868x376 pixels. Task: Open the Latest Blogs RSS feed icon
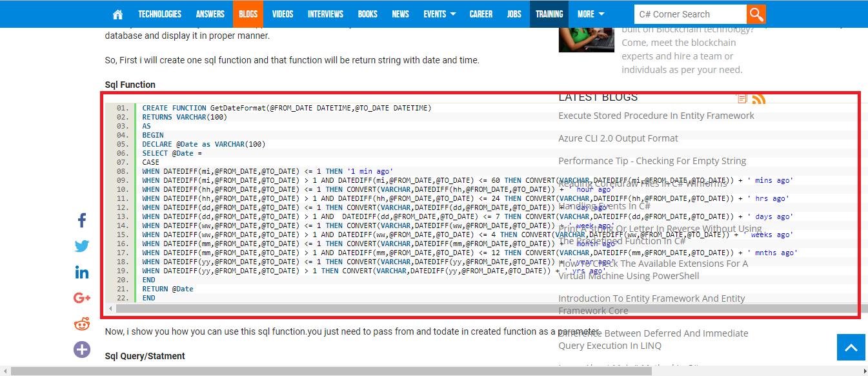[759, 98]
